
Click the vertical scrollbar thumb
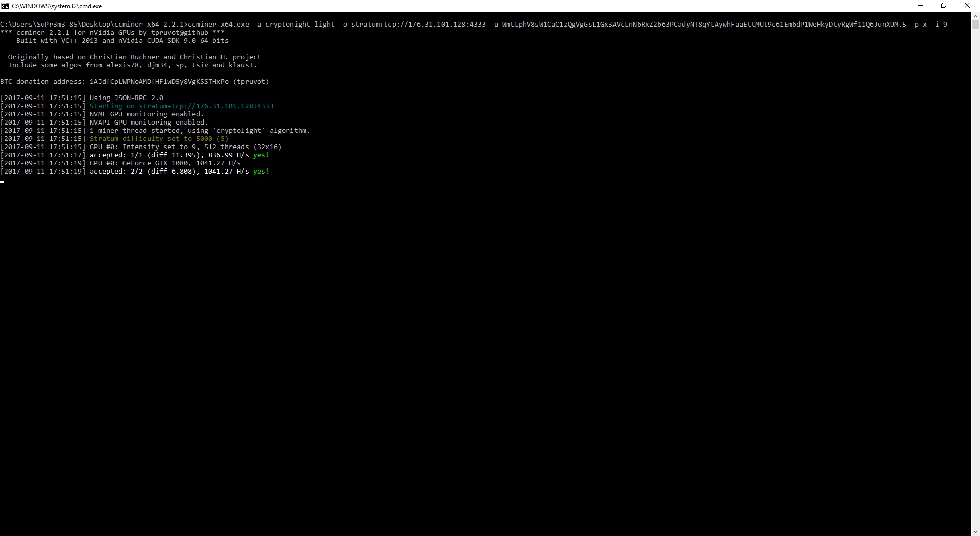(x=975, y=25)
